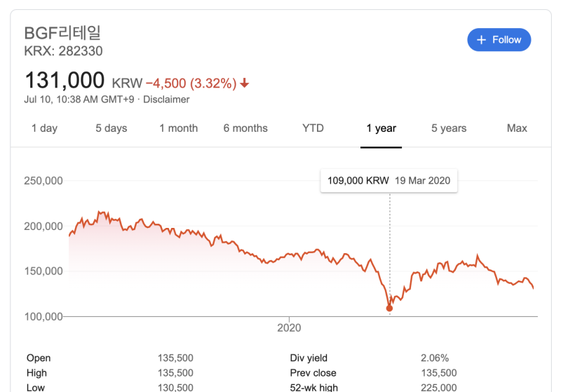561x392 pixels.
Task: Select the 5 days range tab
Action: point(111,128)
